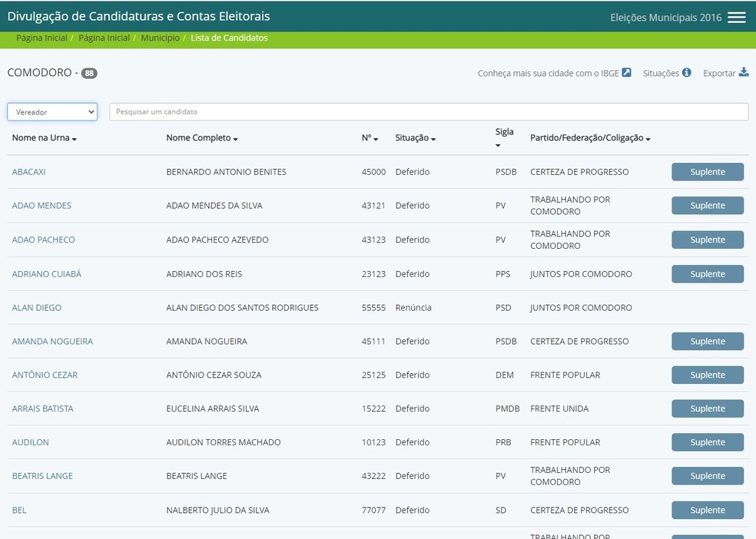Open candidate AMANDA NOGUEIRA details
The width and height of the screenshot is (756, 539).
(52, 341)
